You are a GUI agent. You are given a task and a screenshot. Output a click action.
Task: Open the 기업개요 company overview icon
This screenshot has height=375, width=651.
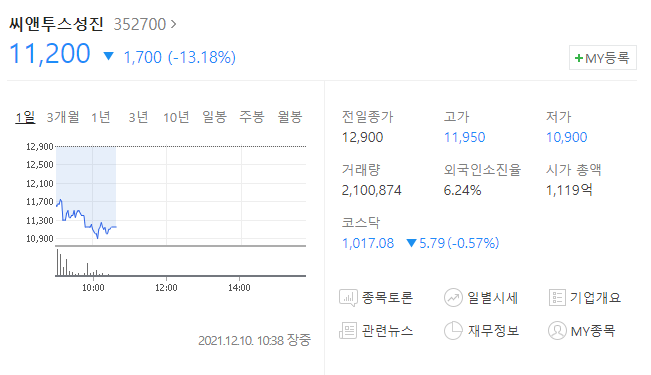pyautogui.click(x=557, y=298)
